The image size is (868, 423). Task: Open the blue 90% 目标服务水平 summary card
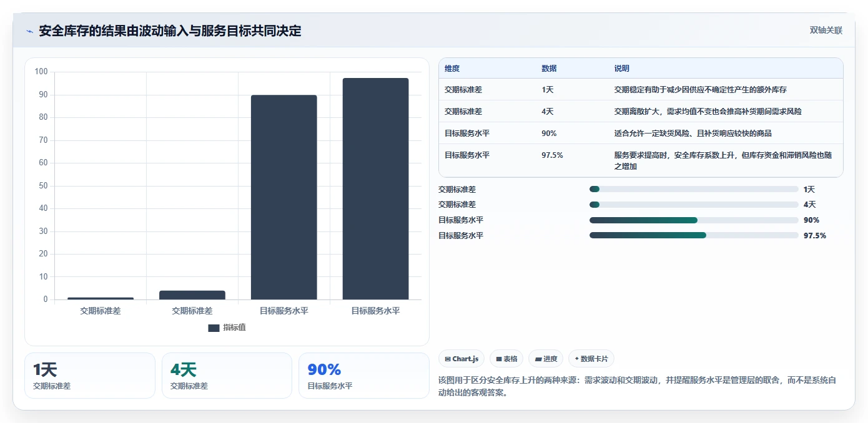click(x=364, y=376)
